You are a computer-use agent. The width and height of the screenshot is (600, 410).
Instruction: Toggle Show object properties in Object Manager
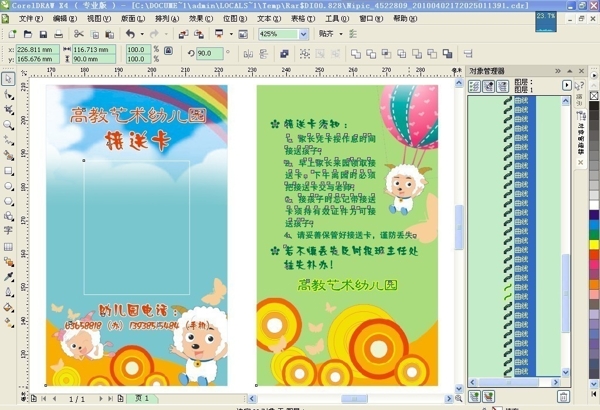click(474, 86)
